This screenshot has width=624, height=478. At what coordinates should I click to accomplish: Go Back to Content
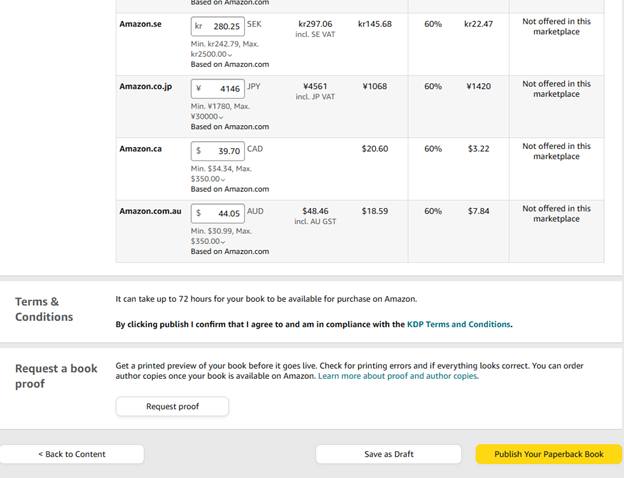[x=72, y=454]
